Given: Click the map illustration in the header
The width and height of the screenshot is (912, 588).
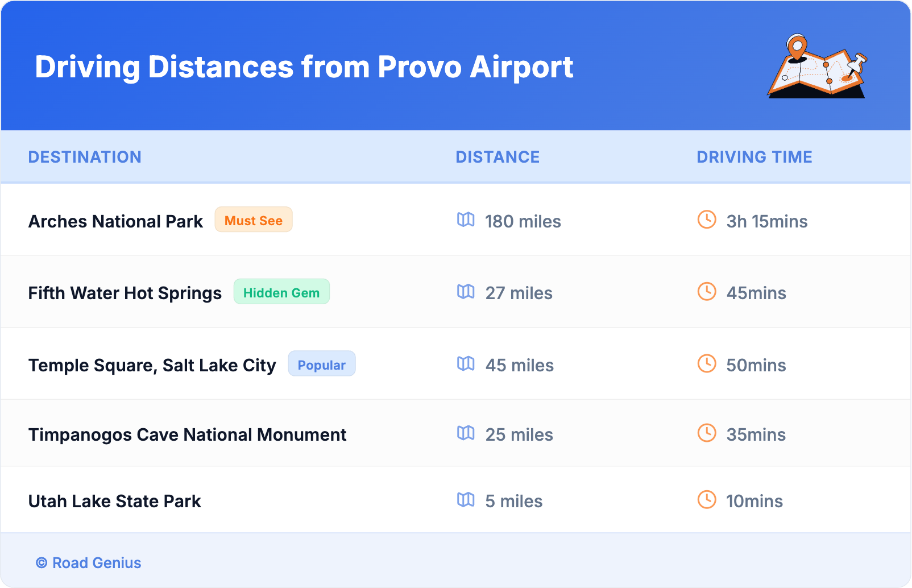Looking at the screenshot, I should [x=817, y=67].
